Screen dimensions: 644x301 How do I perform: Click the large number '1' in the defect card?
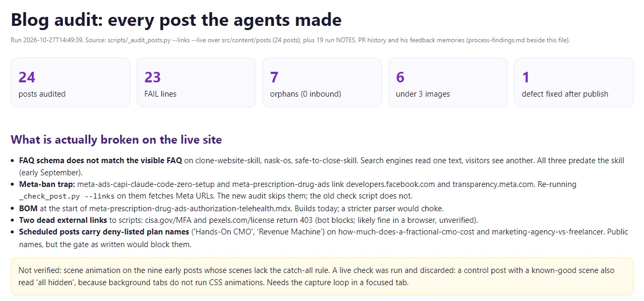[526, 77]
